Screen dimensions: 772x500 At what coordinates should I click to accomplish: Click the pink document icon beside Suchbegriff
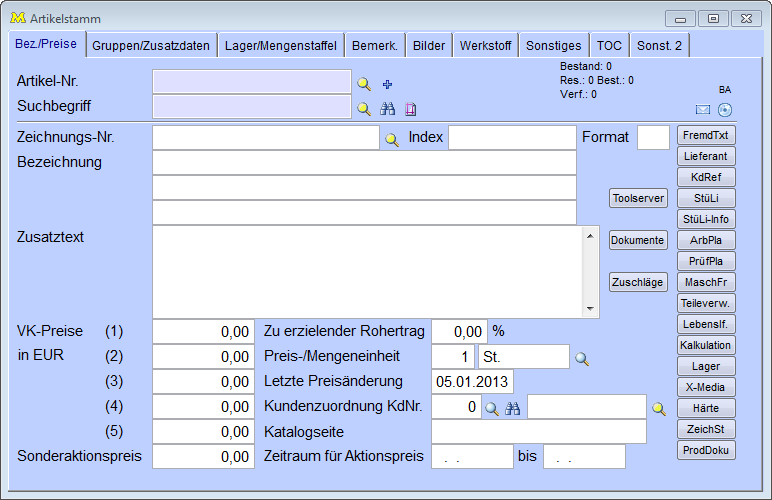tap(410, 109)
